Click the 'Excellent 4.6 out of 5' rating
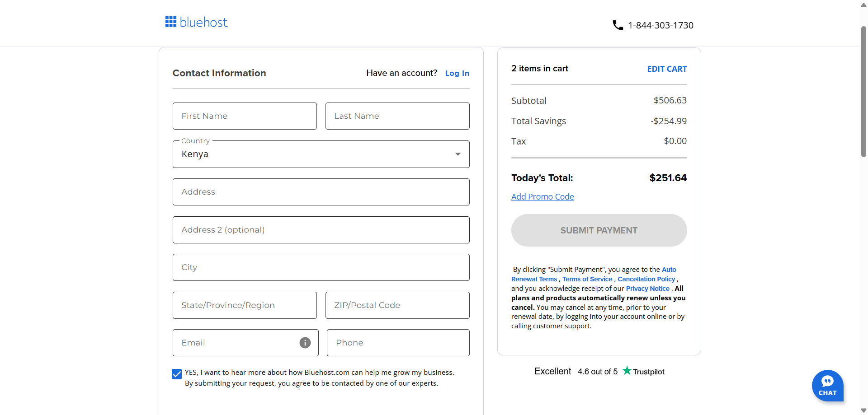This screenshot has width=868, height=415. pyautogui.click(x=576, y=371)
